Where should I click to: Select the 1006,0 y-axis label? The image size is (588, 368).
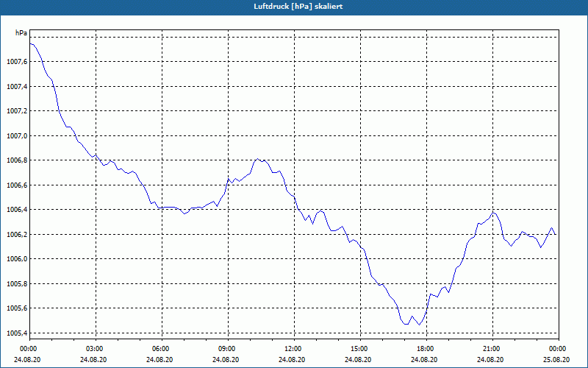pyautogui.click(x=17, y=260)
